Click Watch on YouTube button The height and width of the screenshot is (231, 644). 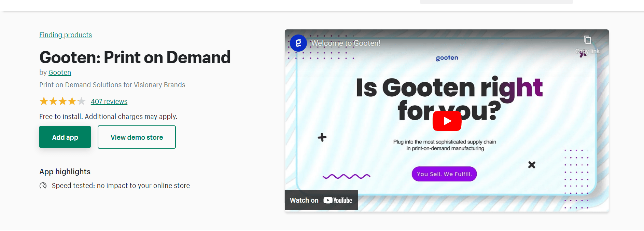(x=321, y=200)
